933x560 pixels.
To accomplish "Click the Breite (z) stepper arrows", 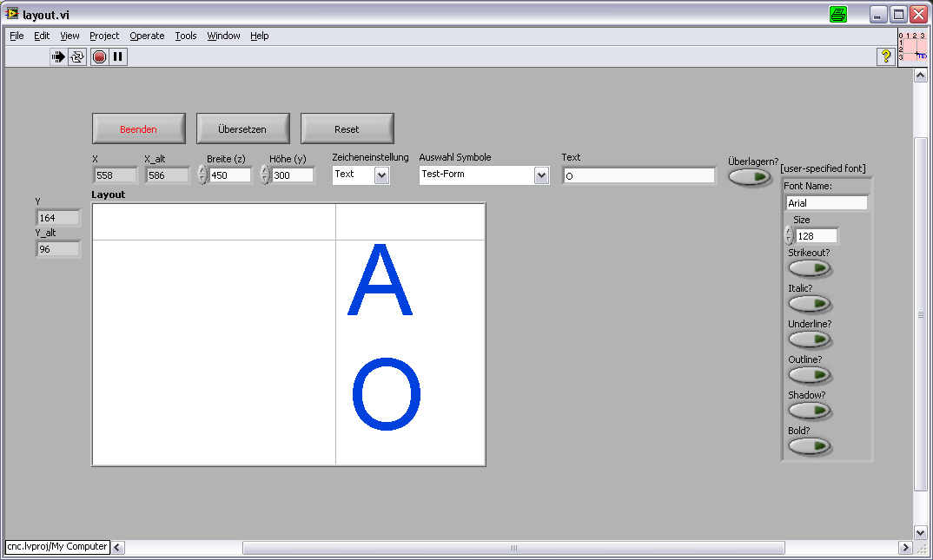I will point(202,175).
